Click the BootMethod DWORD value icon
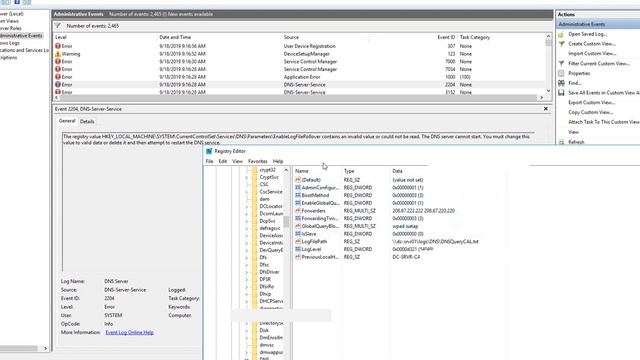Screen dimensions: 640x360 pos(298,195)
